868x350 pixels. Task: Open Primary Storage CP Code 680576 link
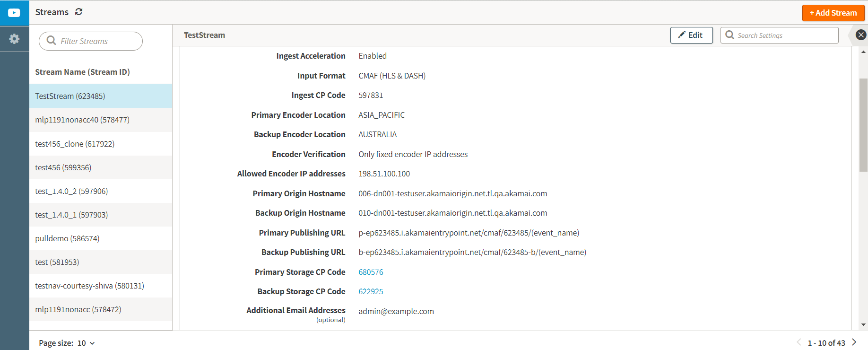click(371, 272)
